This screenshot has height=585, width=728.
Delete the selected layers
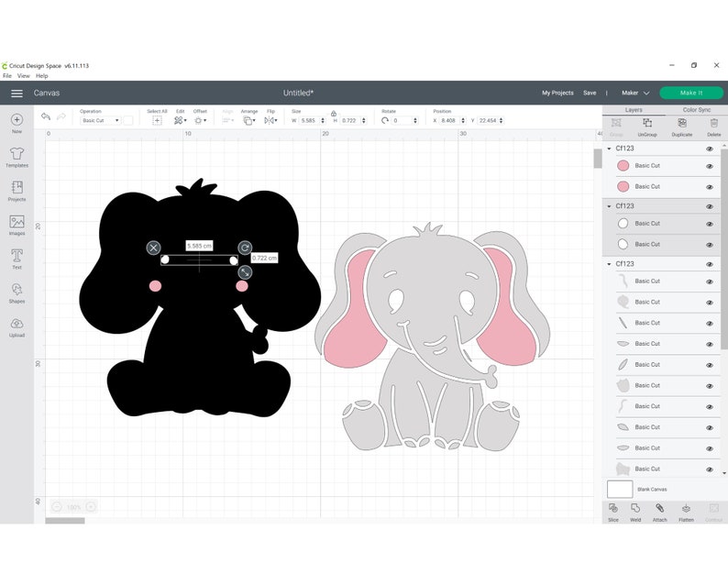point(714,123)
